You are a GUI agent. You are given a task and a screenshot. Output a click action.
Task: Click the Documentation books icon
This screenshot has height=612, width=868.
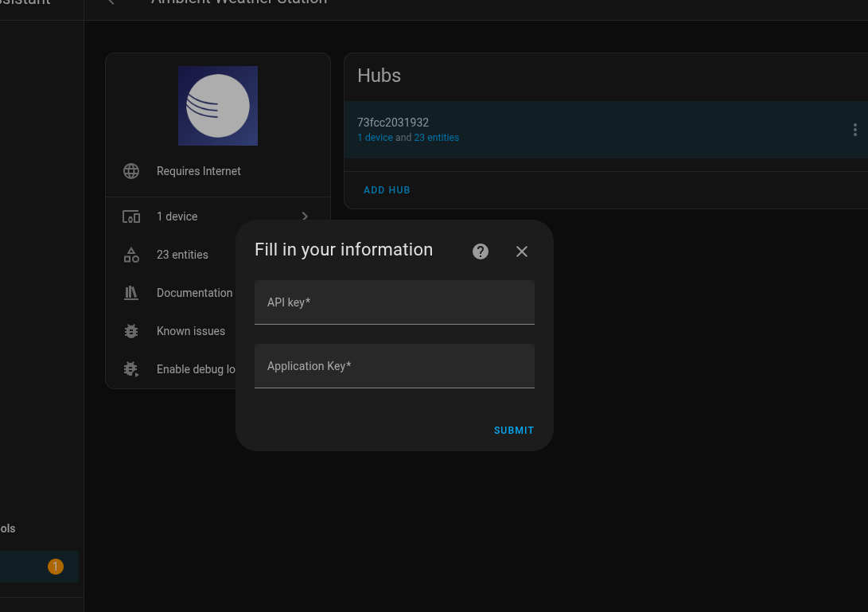(x=131, y=293)
